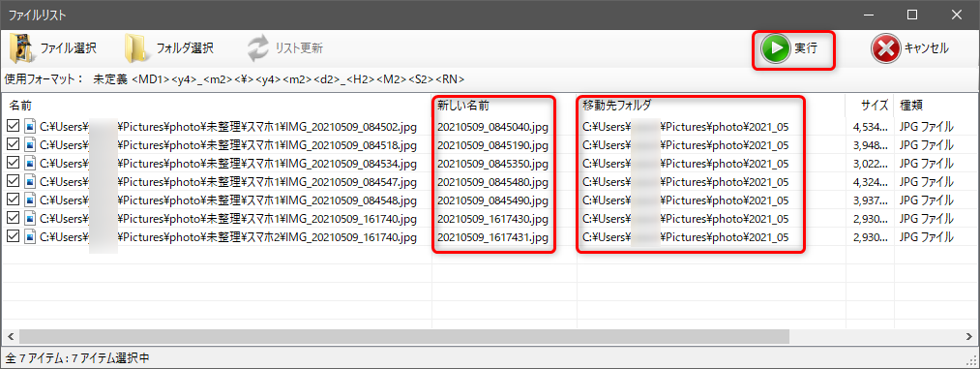Click the リスト更新 refresh arrows icon
Screen dimensions: 980x369
257,48
